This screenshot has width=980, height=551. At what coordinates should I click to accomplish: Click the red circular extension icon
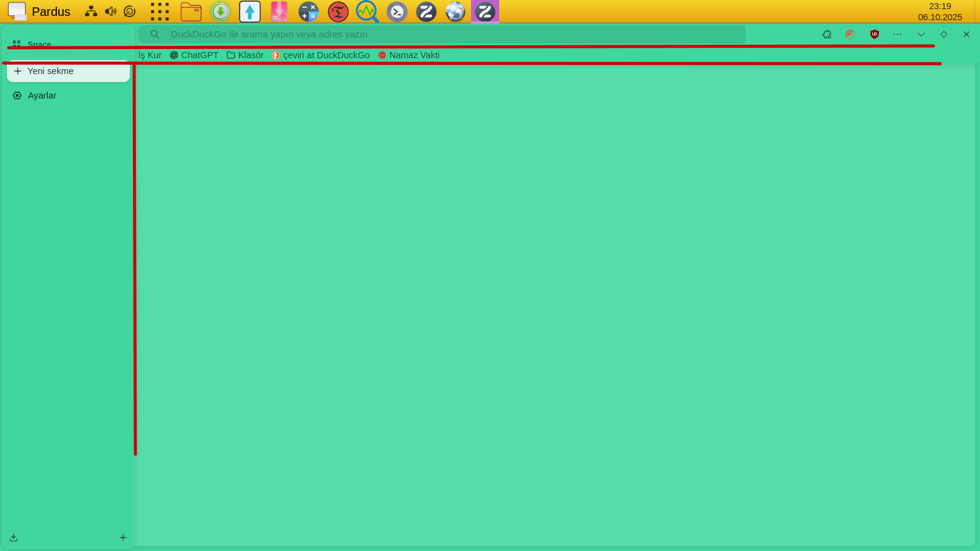[x=850, y=34]
